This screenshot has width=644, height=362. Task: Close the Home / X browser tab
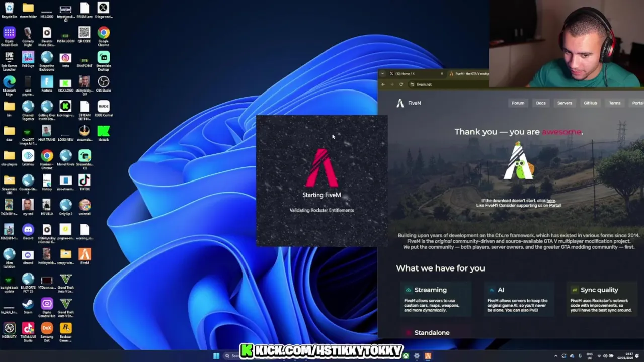tap(442, 74)
